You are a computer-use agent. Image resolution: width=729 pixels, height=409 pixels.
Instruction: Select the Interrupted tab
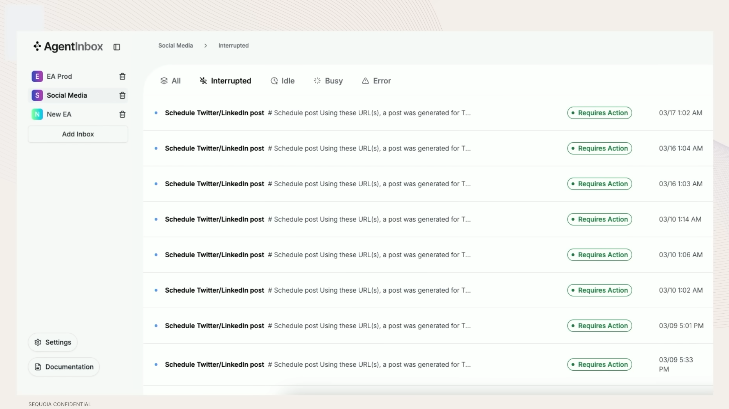(x=225, y=81)
